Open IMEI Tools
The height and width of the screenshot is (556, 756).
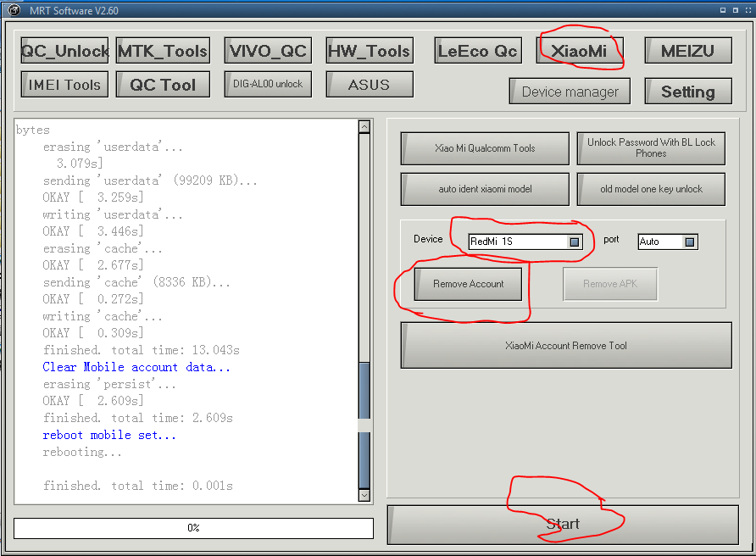tap(64, 85)
